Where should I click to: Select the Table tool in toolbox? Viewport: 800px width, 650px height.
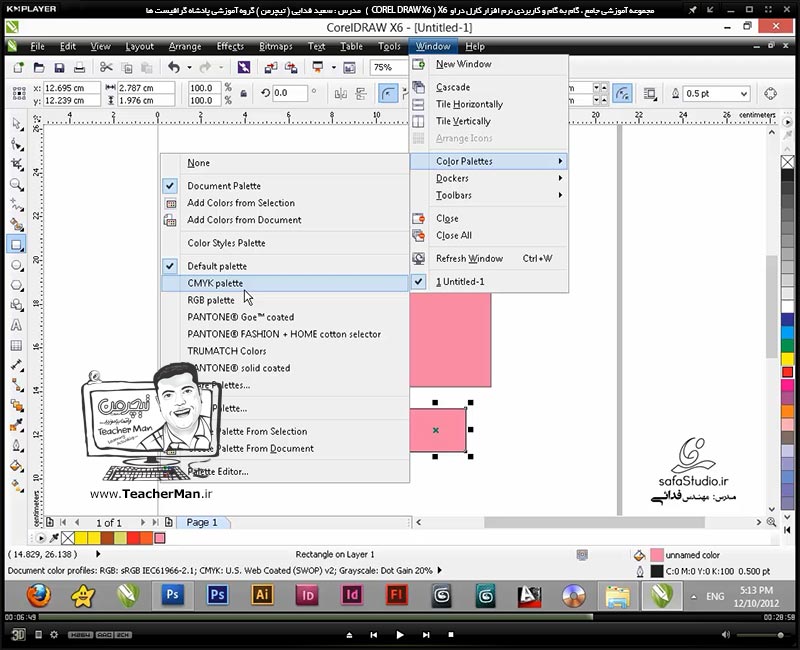[17, 345]
